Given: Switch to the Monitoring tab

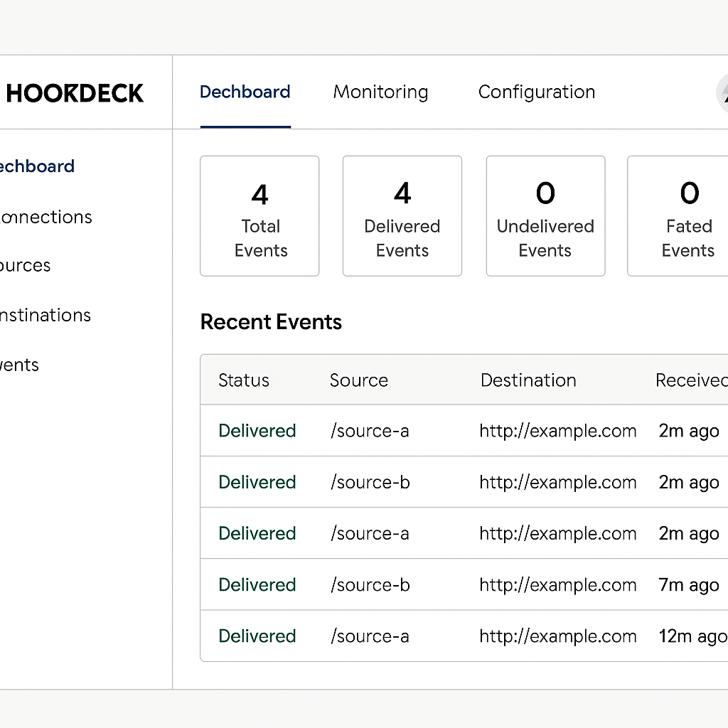Looking at the screenshot, I should 380,92.
